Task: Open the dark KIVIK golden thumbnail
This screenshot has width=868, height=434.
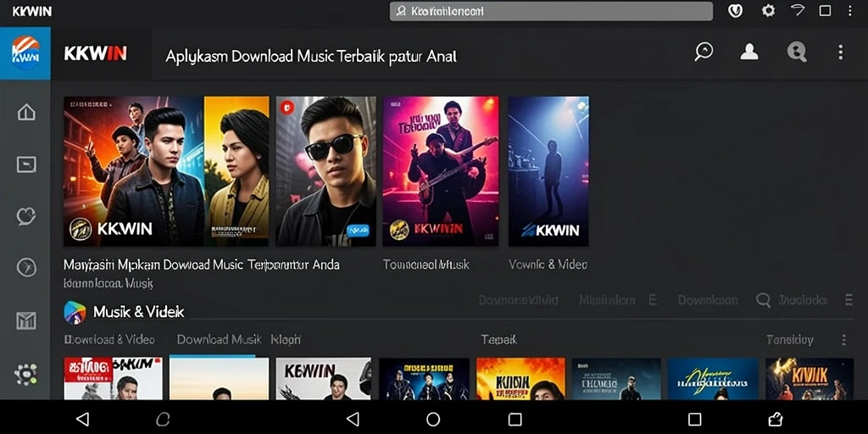Action: [x=810, y=379]
